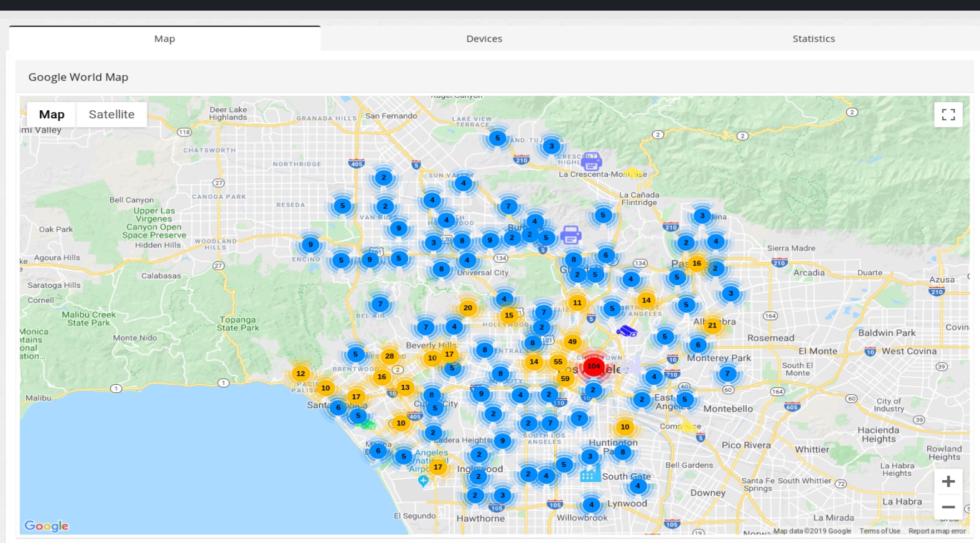Click the Universal City map label
This screenshot has width=980, height=543.
pyautogui.click(x=483, y=273)
